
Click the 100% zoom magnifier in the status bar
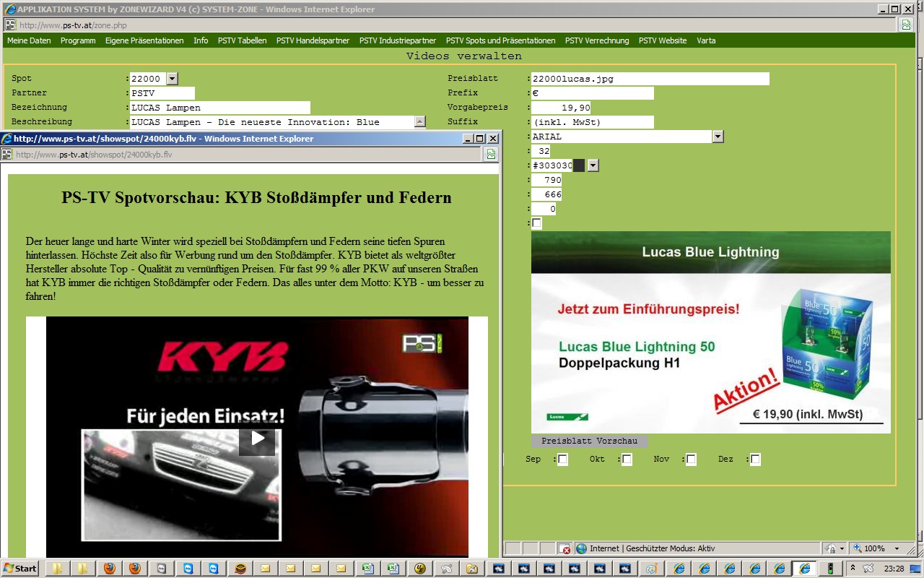[858, 548]
